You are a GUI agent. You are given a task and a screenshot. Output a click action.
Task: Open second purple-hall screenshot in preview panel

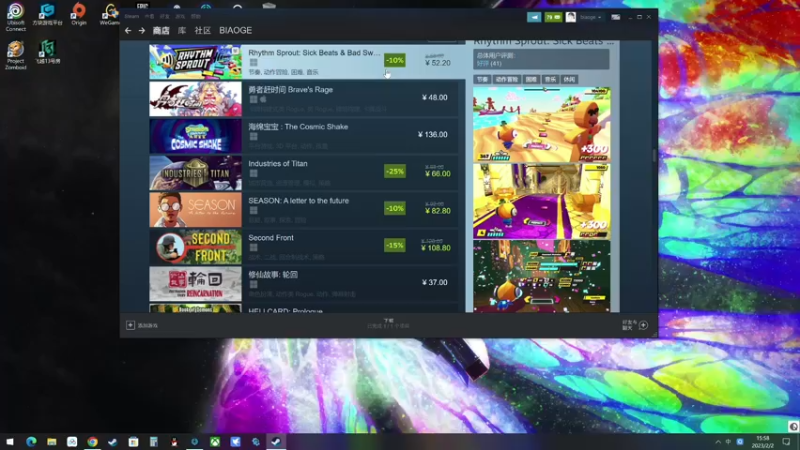coord(542,201)
